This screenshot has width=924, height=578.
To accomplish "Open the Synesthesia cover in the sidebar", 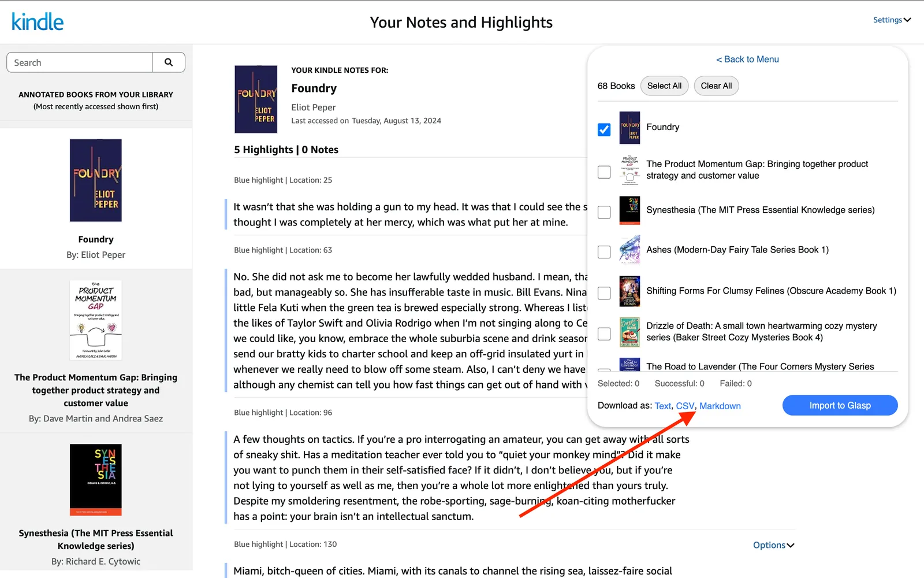I will (x=96, y=480).
